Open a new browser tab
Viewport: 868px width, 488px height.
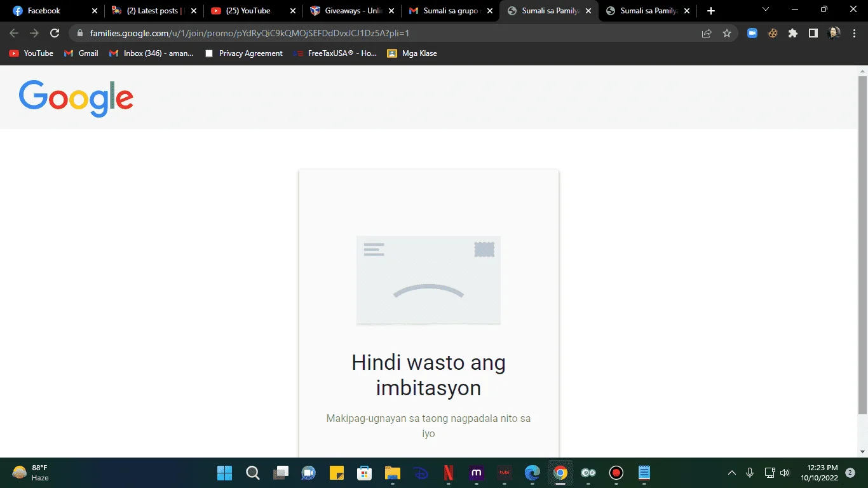coord(711,11)
